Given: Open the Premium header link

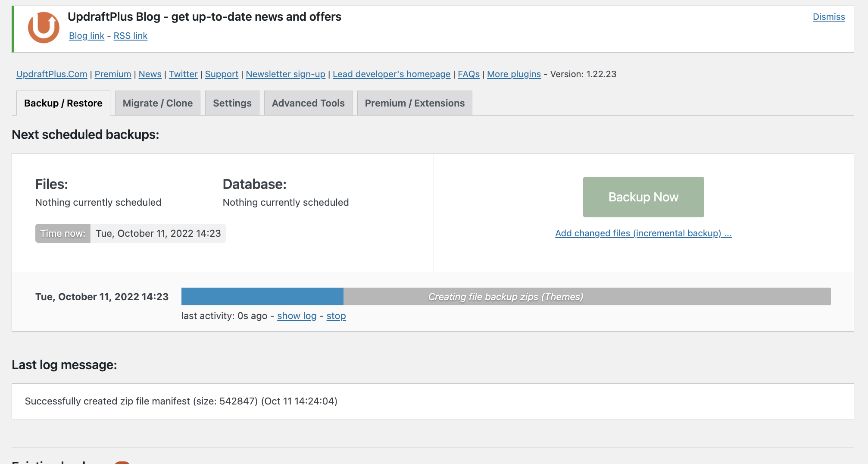Looking at the screenshot, I should 113,74.
